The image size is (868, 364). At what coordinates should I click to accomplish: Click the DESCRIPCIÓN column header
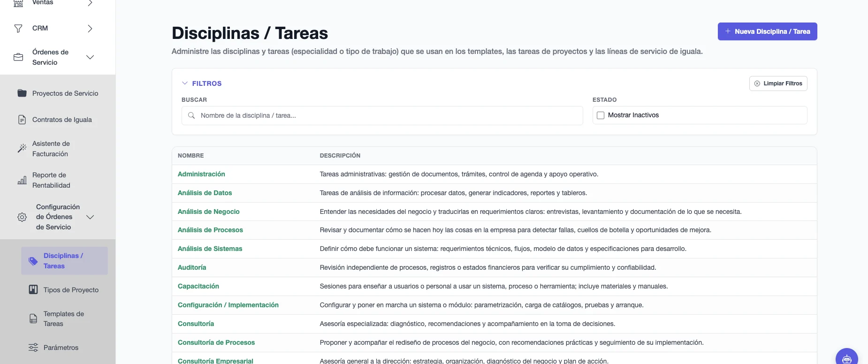(340, 156)
